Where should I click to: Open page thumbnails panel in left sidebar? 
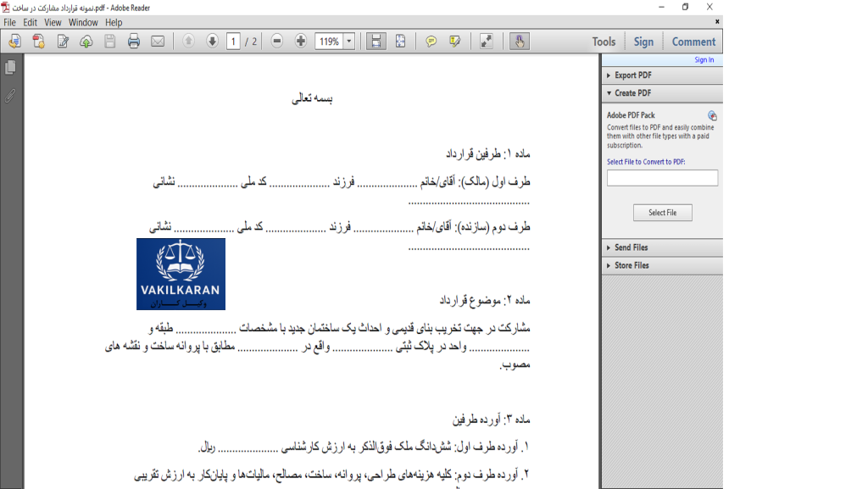click(10, 68)
